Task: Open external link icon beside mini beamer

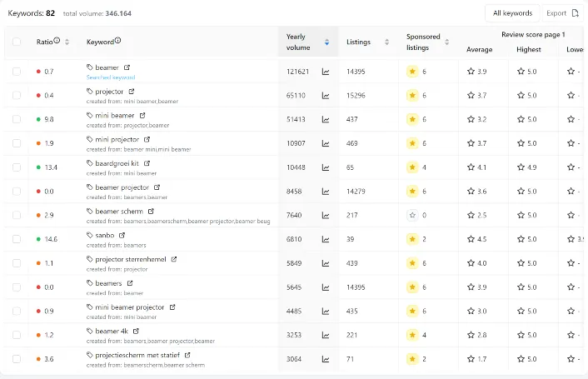Action: pos(142,116)
